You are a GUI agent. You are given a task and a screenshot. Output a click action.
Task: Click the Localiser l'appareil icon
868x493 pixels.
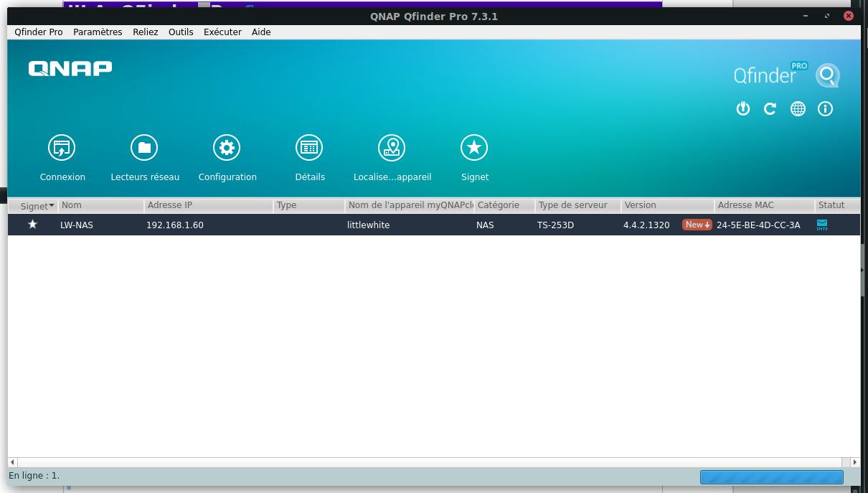392,148
